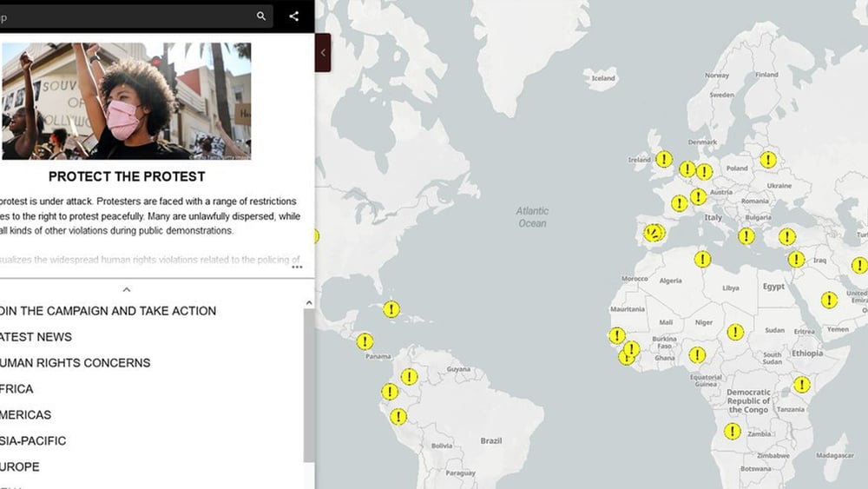Click the protest photo thumbnail
This screenshot has width=868, height=489.
pyautogui.click(x=127, y=101)
